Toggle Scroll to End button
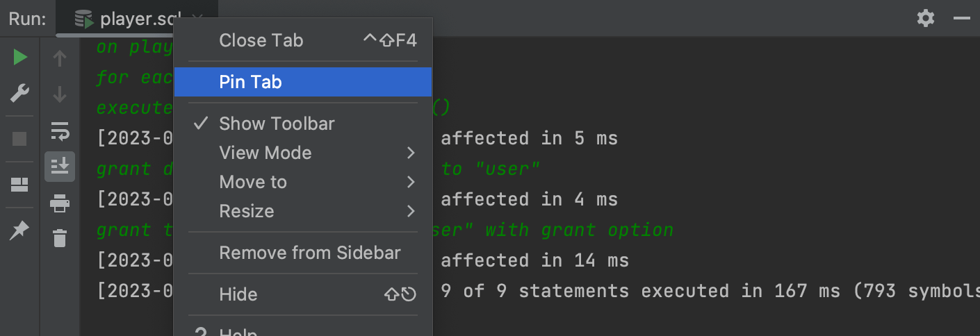Screen dimensions: 980x336 pos(60,167)
